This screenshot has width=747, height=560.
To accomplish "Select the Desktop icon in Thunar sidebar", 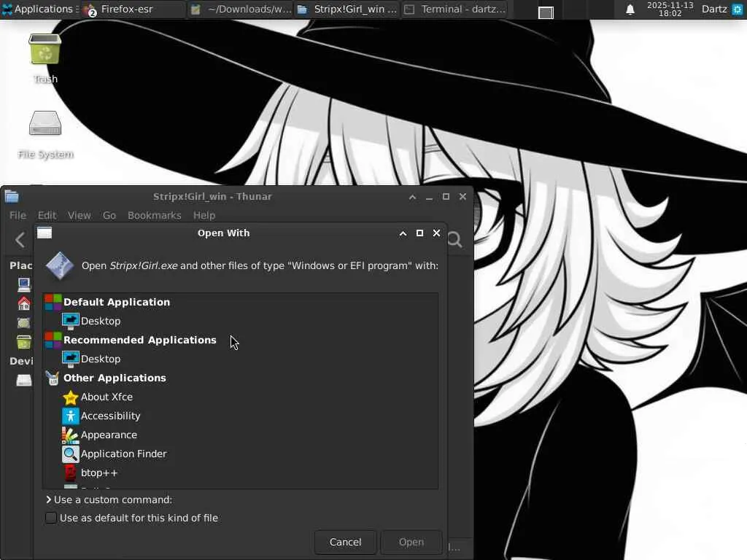I will point(23,322).
